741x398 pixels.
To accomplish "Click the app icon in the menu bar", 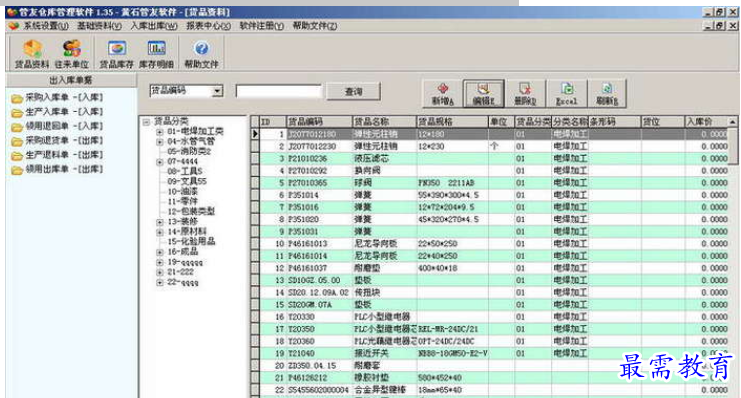I will [14, 26].
